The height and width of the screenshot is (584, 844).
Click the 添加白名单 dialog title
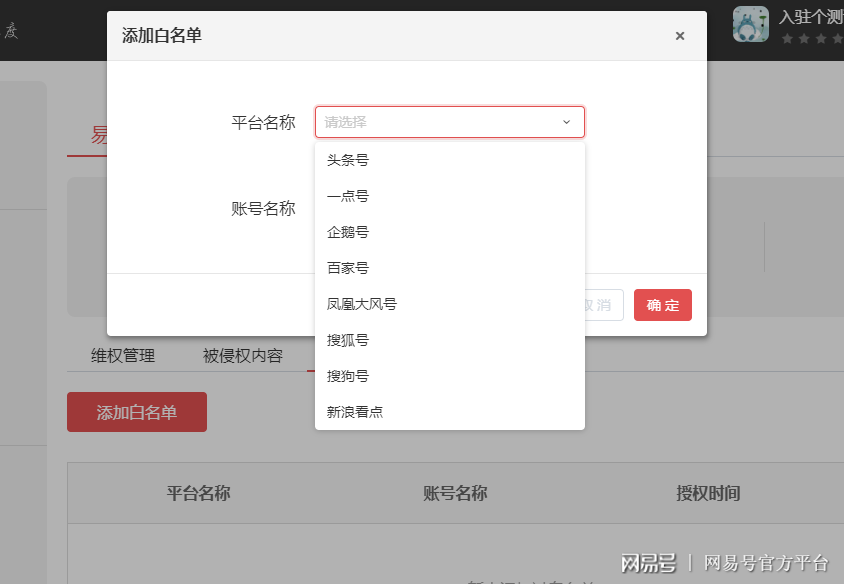pyautogui.click(x=161, y=36)
